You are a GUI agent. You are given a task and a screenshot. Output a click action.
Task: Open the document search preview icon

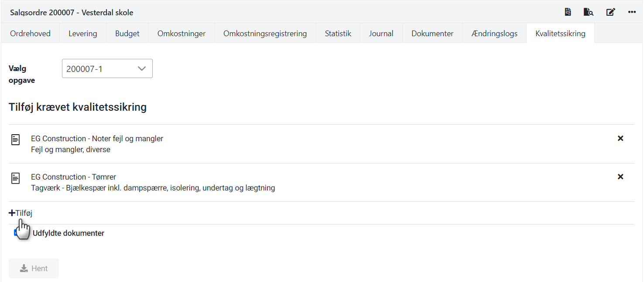point(589,12)
